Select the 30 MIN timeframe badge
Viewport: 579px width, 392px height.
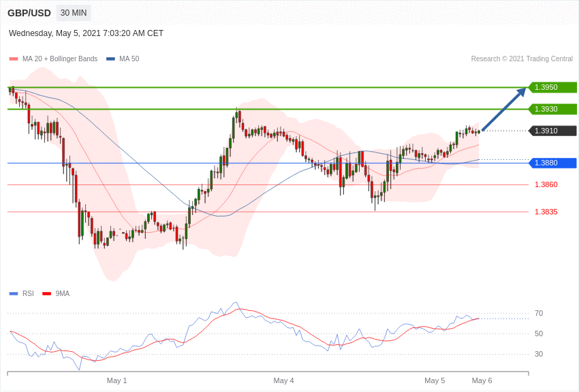pos(74,13)
